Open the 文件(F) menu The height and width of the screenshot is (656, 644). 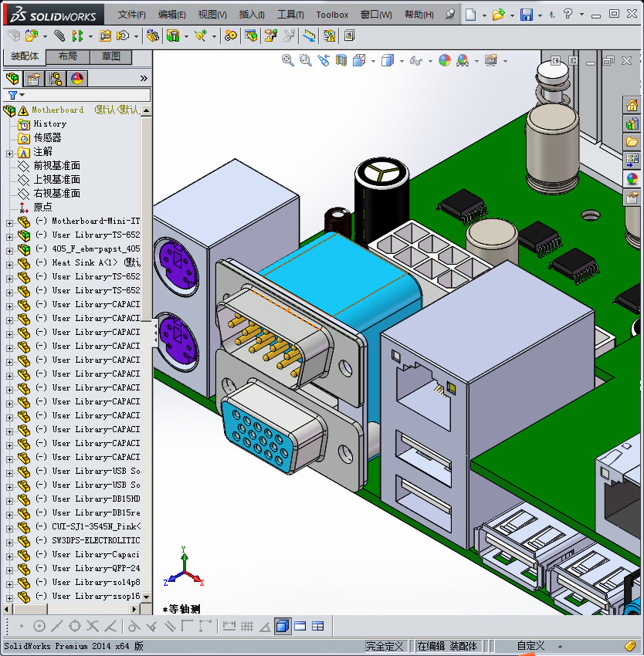tap(131, 15)
